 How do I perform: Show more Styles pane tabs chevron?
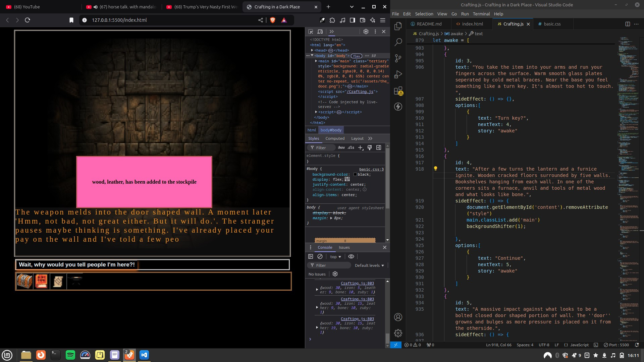[370, 138]
